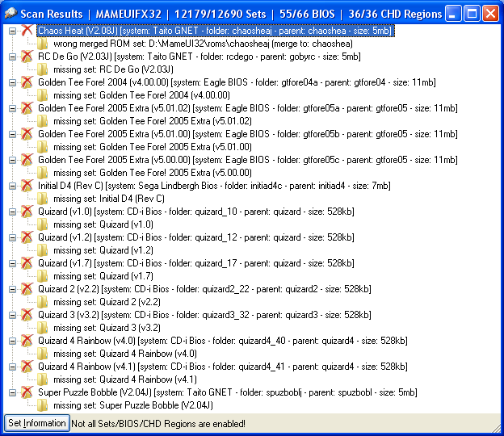Select Quizard 2 (v2.2) quizard2_22 row

(204, 289)
